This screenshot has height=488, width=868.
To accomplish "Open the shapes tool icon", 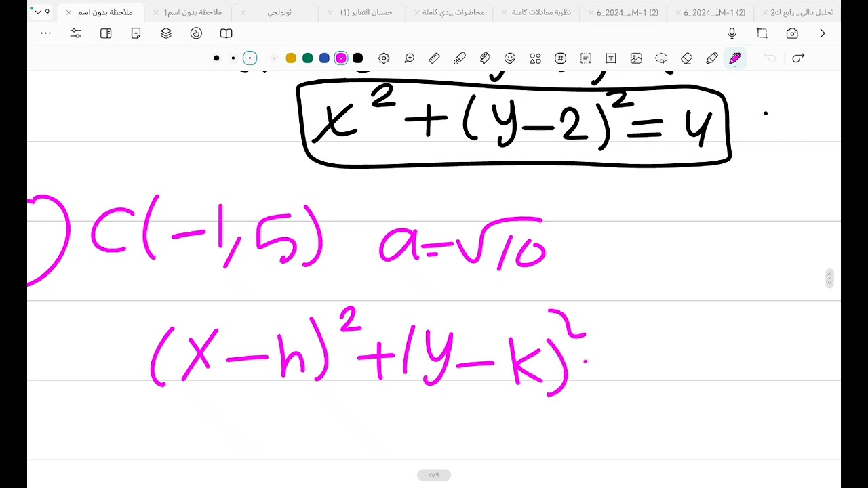I will pos(535,58).
